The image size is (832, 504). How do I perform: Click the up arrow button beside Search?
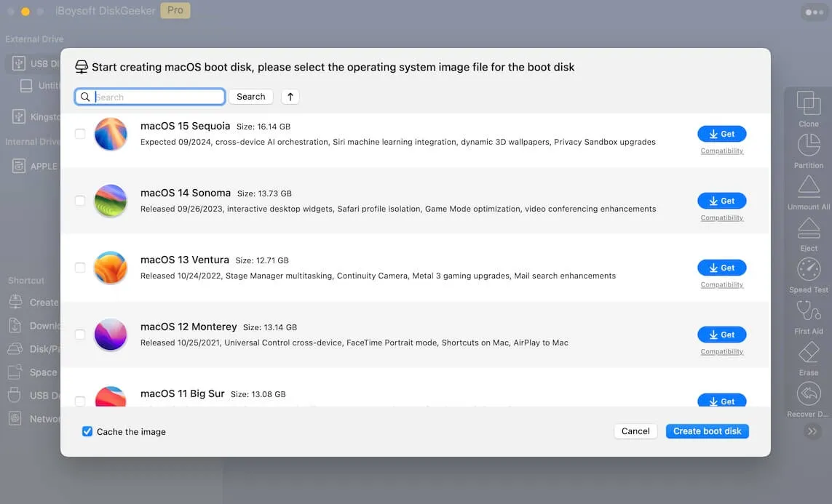[290, 97]
